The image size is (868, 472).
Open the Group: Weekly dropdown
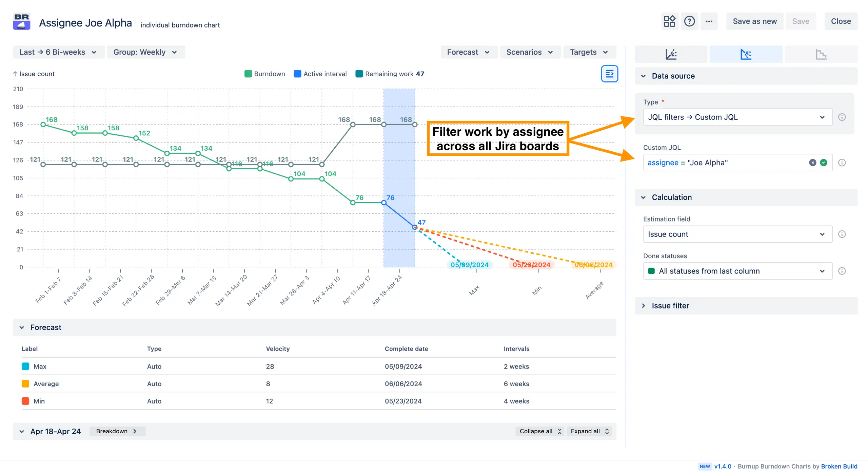145,52
